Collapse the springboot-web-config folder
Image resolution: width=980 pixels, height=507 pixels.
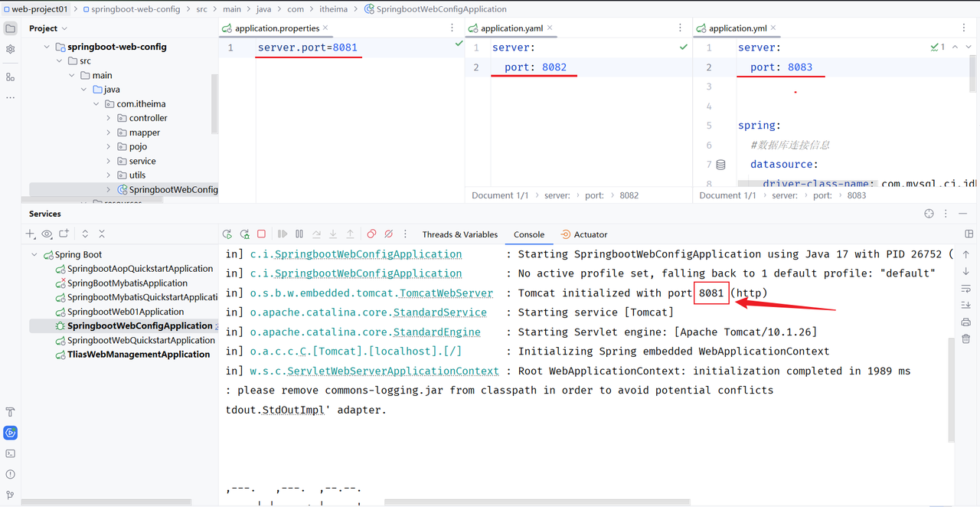pos(47,47)
